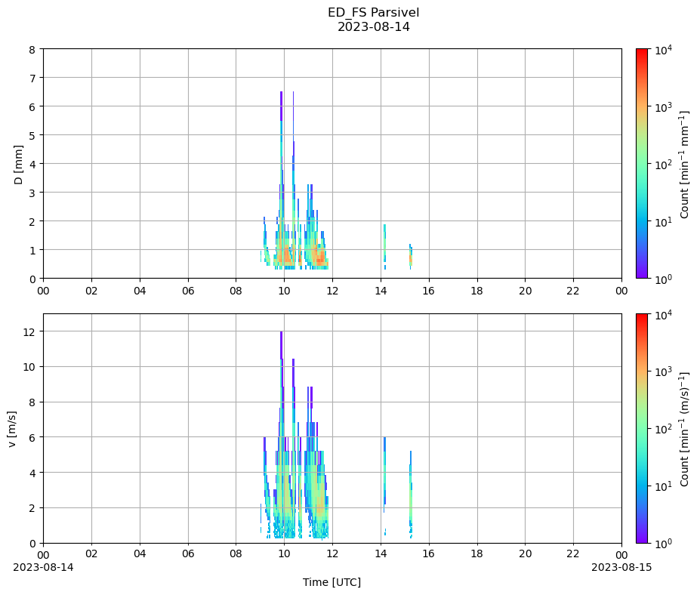Click the top colorbar label 'Count [min⁻¹ mm⁻¹]'
The height and width of the screenshot is (595, 700).
point(685,165)
